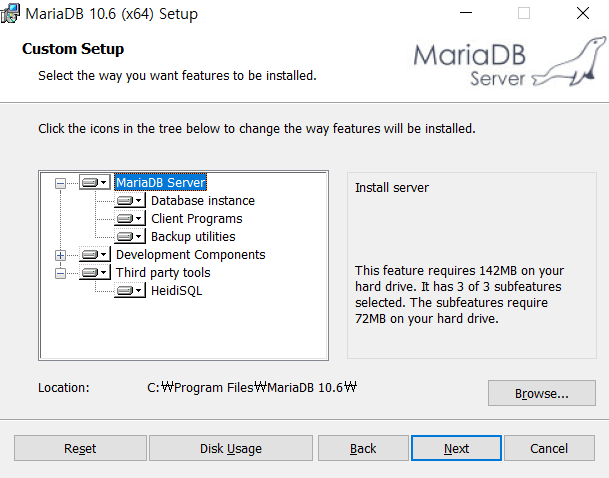Open MariaDB Server feature install dropdown icon
Image resolution: width=609 pixels, height=478 pixels.
coord(94,182)
